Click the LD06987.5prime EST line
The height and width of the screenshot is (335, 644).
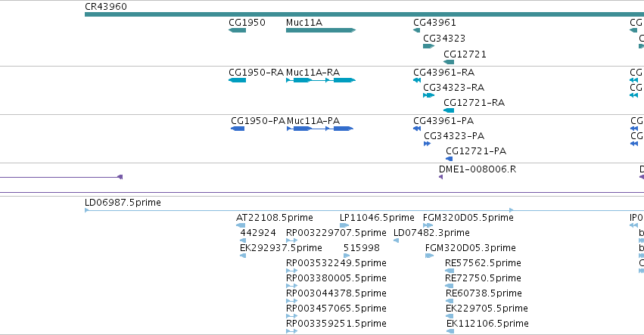[x=364, y=210]
